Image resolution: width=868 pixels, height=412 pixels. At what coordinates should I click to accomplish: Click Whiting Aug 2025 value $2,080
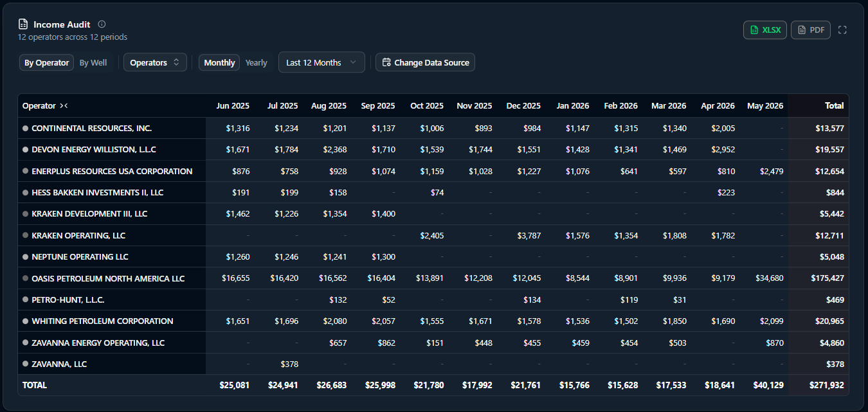point(335,321)
